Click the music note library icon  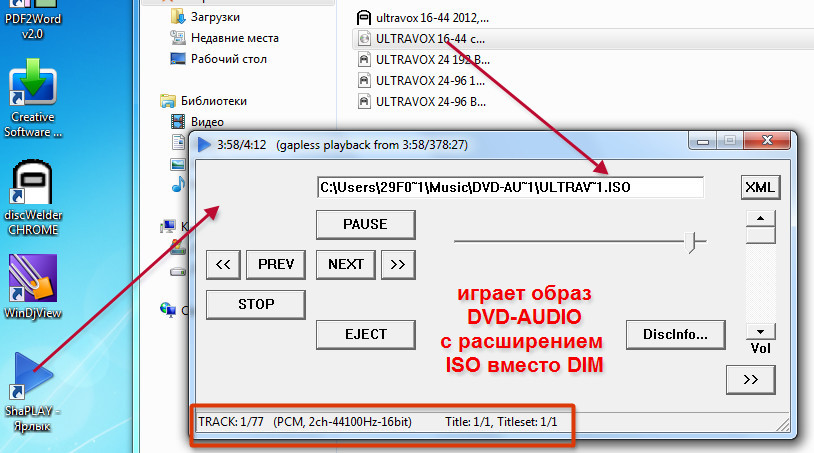178,184
